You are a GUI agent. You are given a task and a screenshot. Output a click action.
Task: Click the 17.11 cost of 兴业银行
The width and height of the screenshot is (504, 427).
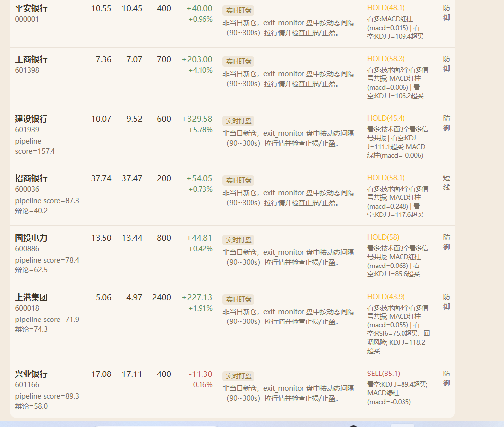click(x=132, y=374)
